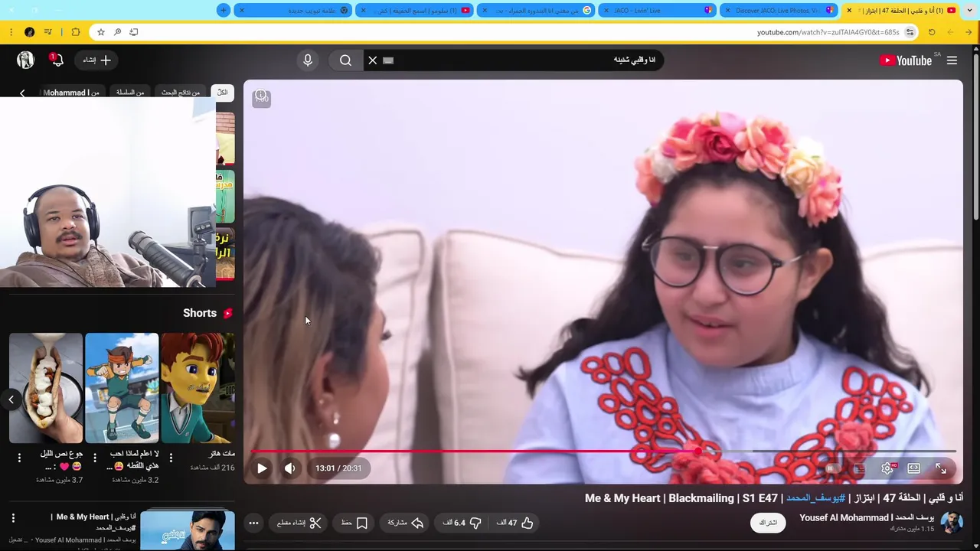Enter fullscreen video mode
This screenshot has width=980, height=551.
[941, 468]
